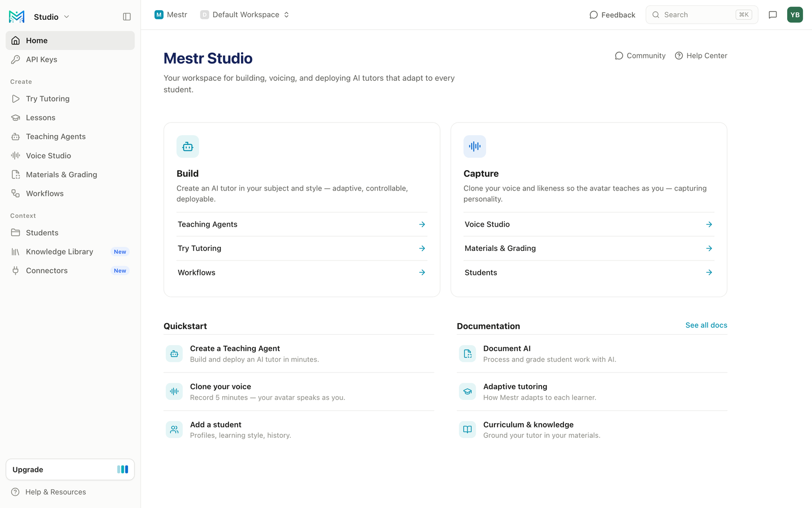This screenshot has height=508, width=812.
Task: Click arrow on Voice Studio row in Capture
Action: click(709, 224)
